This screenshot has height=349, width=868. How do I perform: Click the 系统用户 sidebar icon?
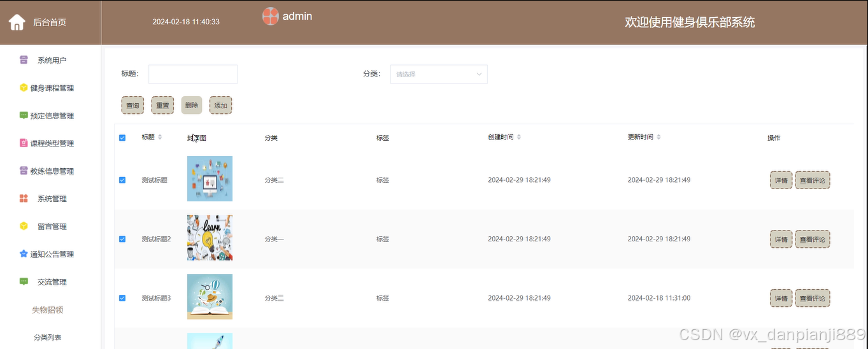point(24,60)
